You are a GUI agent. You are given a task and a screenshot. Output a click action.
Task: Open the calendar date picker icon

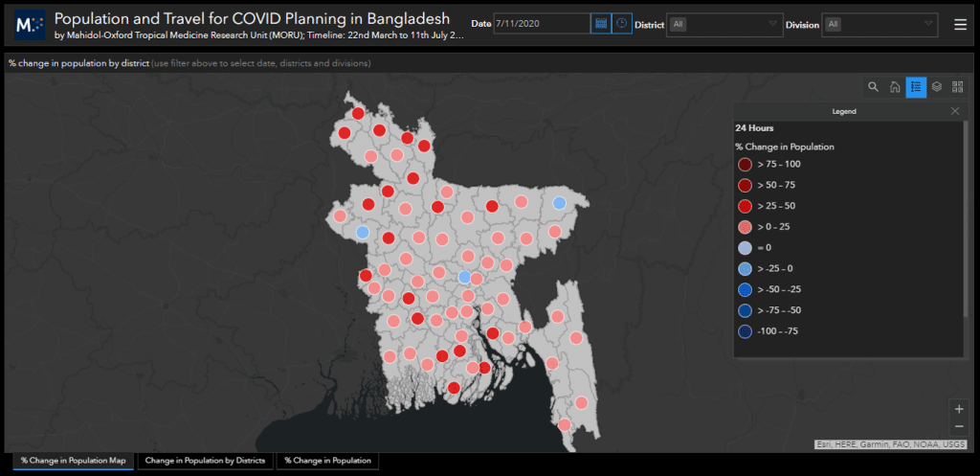click(x=601, y=24)
